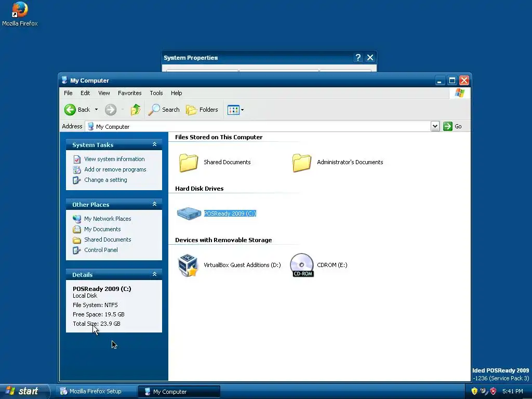Open Control Panel link

[x=101, y=250]
